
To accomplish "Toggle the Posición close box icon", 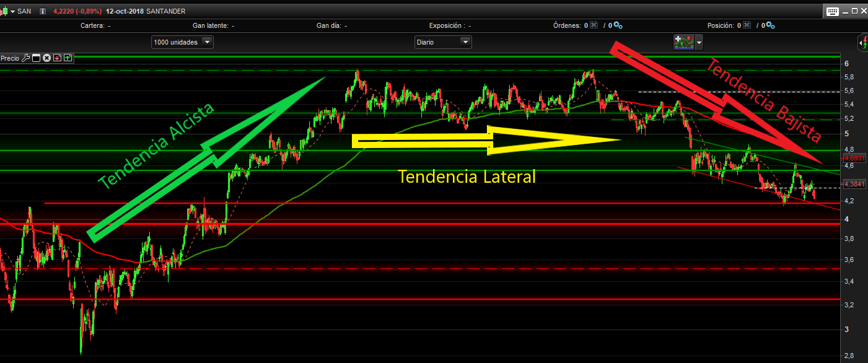I will coord(747,26).
